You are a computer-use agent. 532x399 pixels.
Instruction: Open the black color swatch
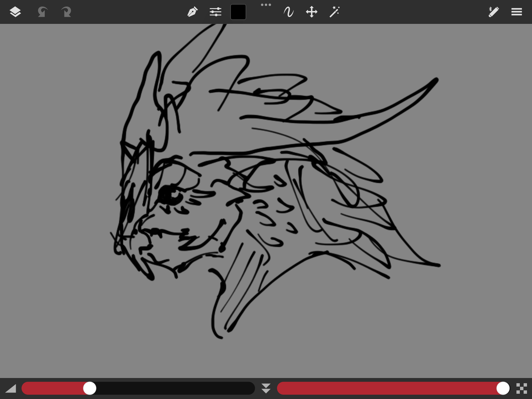(x=238, y=12)
